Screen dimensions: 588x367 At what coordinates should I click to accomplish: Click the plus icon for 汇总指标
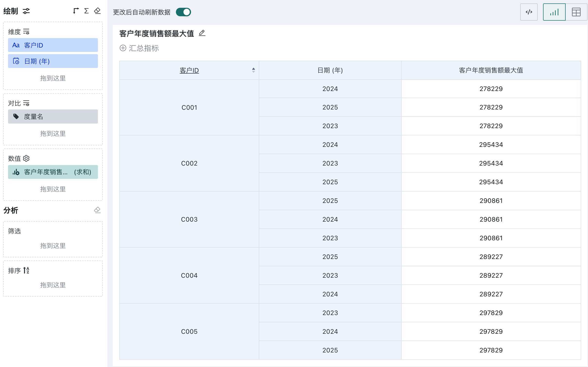[123, 48]
